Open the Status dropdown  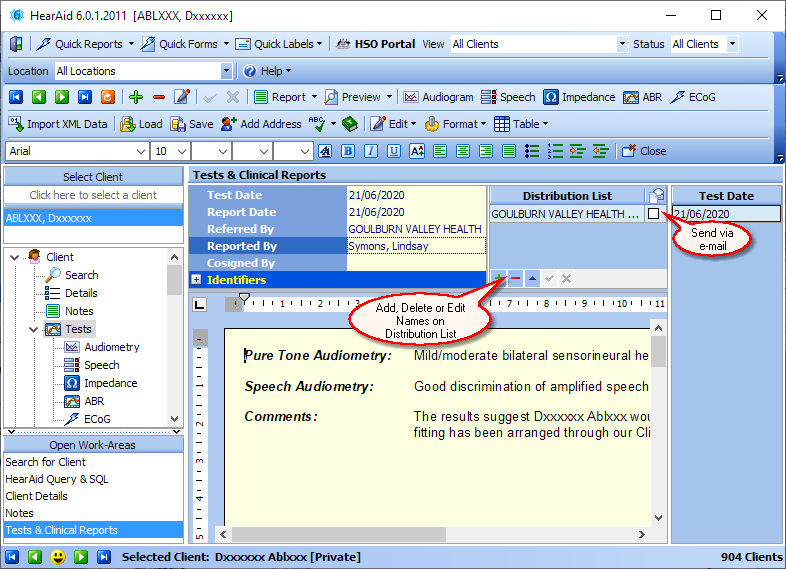coord(732,44)
